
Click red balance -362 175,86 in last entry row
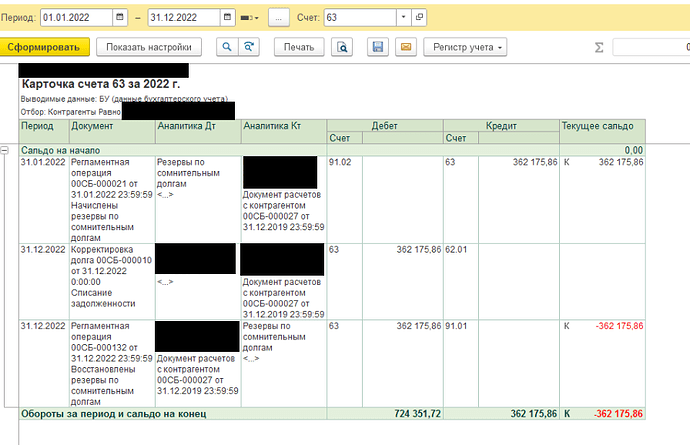tap(619, 326)
